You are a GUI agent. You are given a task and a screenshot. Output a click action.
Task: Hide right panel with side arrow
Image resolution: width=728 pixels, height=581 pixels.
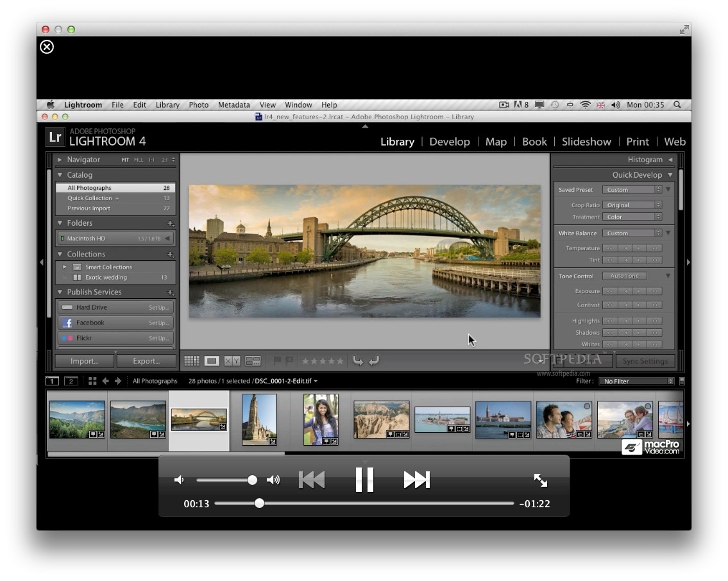(x=688, y=262)
